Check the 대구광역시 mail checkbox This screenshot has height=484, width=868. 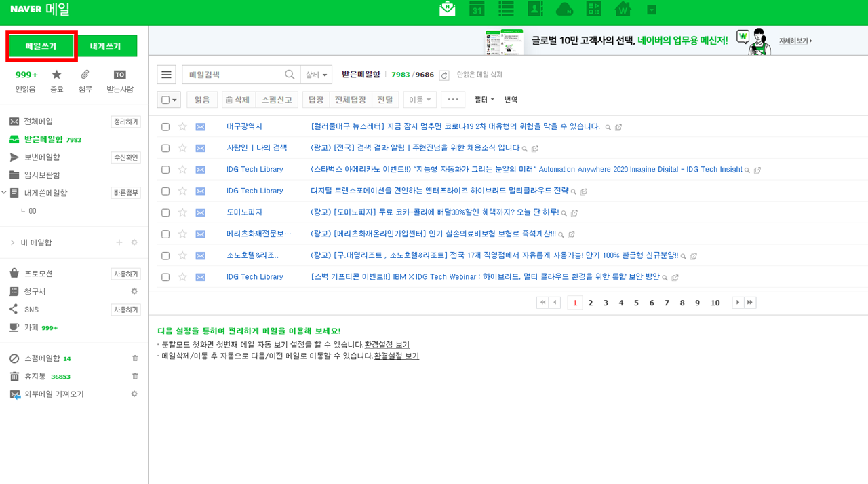click(x=165, y=127)
